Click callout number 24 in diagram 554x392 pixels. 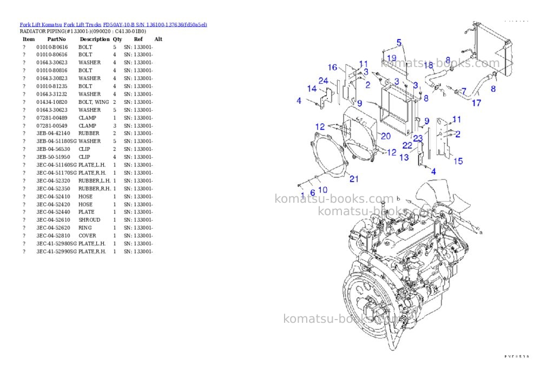point(324,81)
